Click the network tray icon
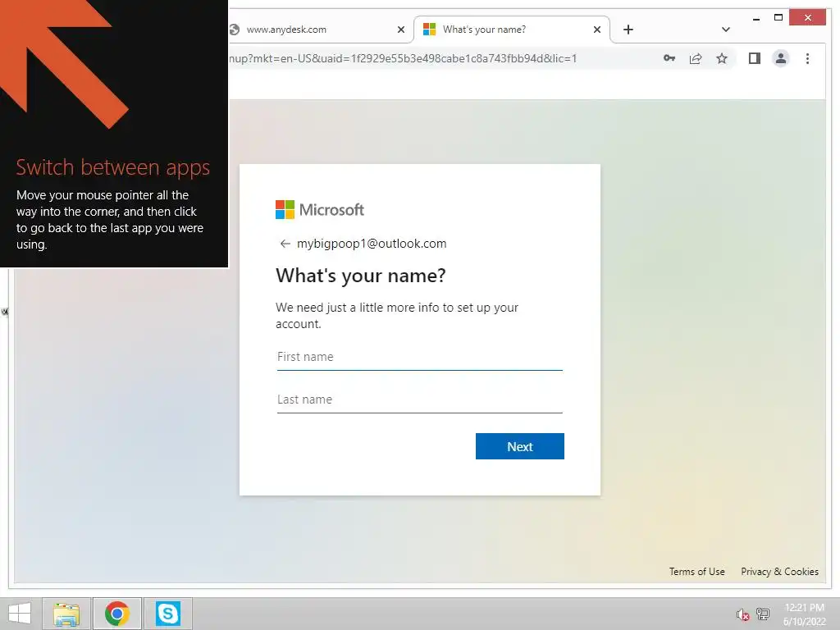The height and width of the screenshot is (630, 840). 763,614
